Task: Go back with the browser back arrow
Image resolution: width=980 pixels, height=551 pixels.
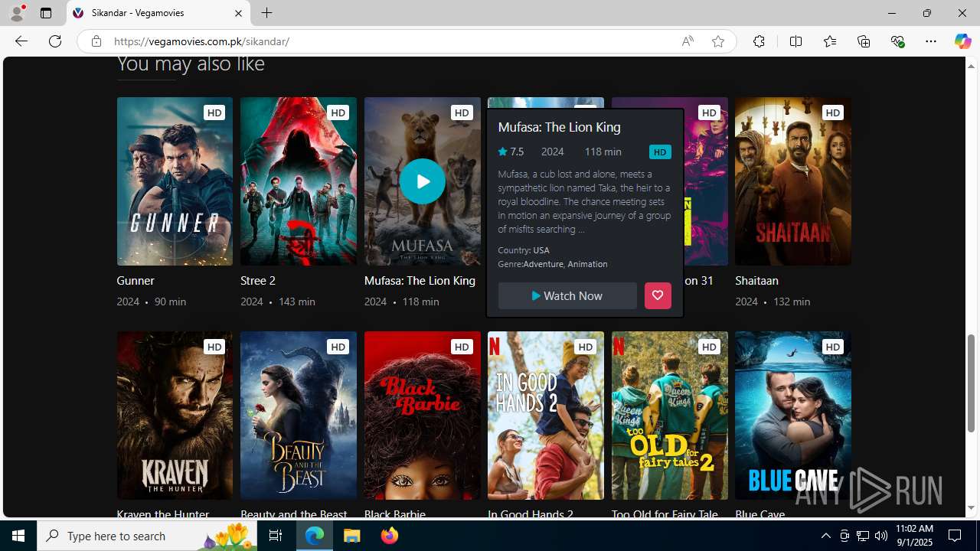Action: (21, 41)
